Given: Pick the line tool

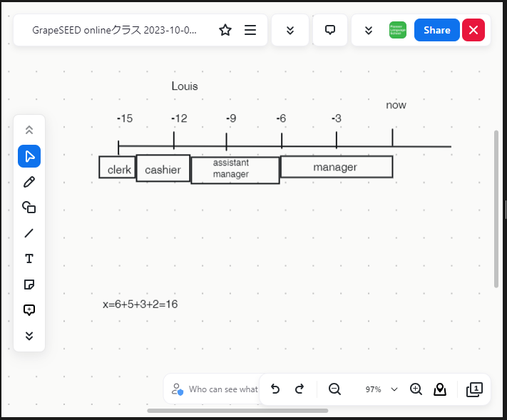Looking at the screenshot, I should 29,233.
